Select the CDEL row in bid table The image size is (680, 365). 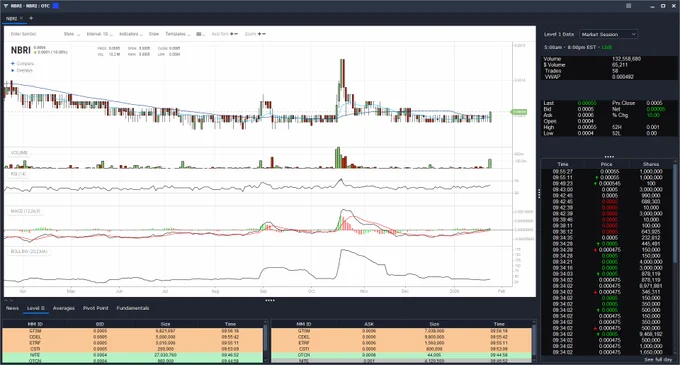132,337
